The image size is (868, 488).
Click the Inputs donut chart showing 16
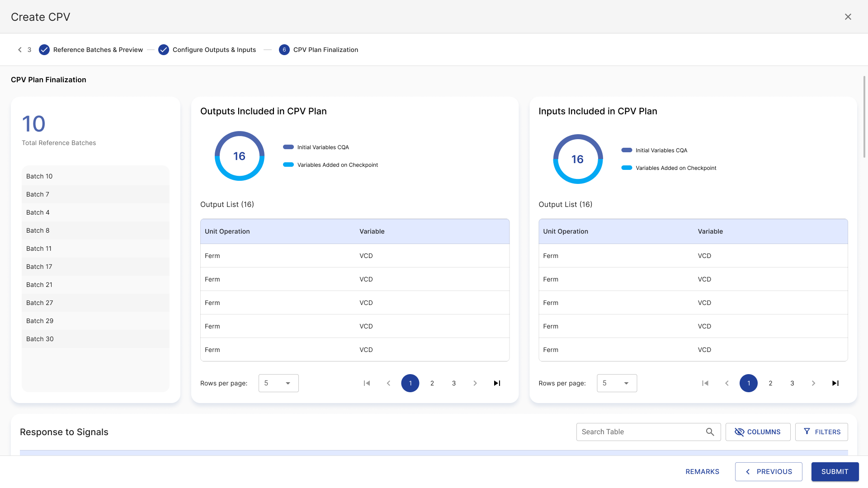[578, 159]
